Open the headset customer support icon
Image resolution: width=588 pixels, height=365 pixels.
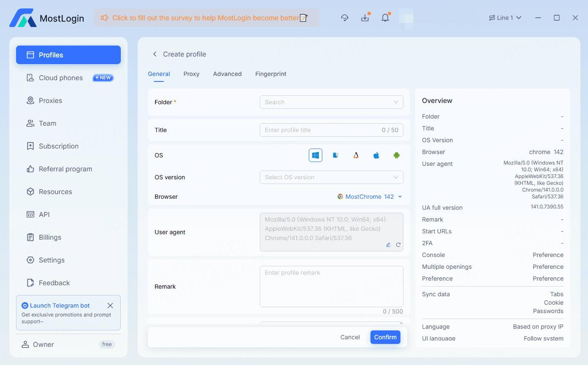345,18
